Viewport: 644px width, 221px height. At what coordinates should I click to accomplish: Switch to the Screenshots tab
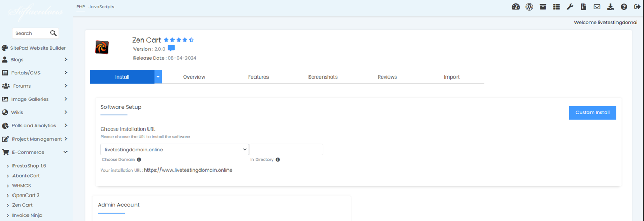point(323,77)
